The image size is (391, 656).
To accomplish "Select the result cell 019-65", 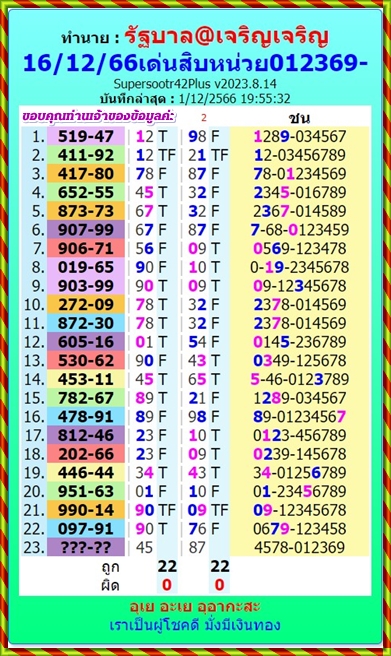I will tap(86, 267).
